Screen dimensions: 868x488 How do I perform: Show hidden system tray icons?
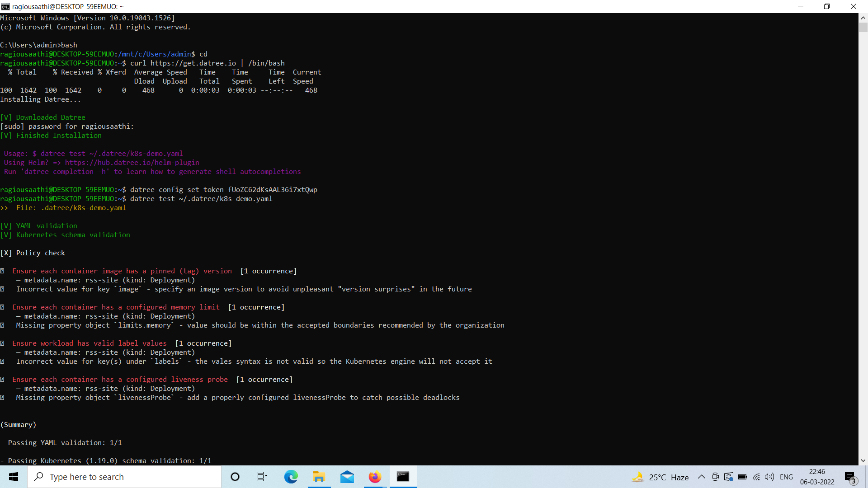click(x=702, y=477)
